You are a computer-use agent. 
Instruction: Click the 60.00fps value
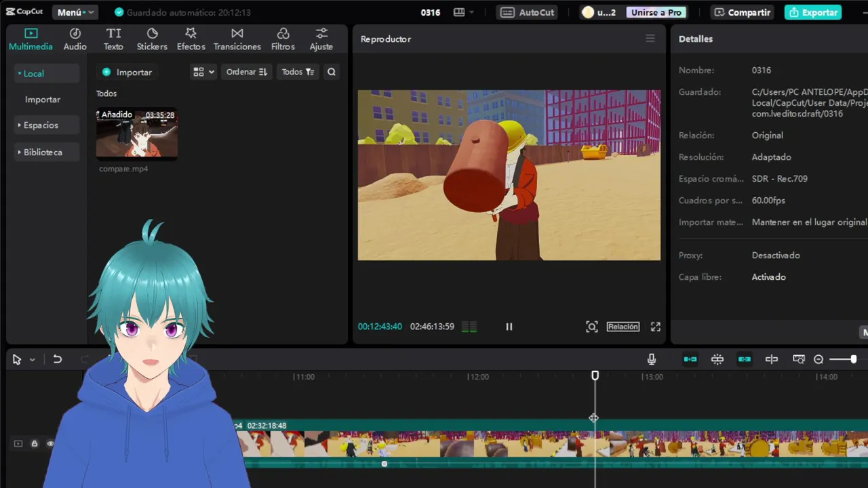pyautogui.click(x=768, y=201)
